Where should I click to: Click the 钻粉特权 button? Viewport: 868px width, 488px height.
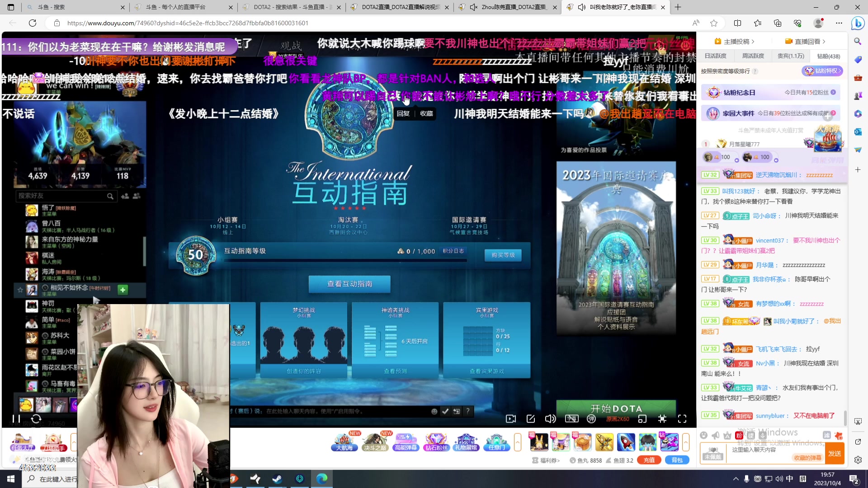click(823, 71)
